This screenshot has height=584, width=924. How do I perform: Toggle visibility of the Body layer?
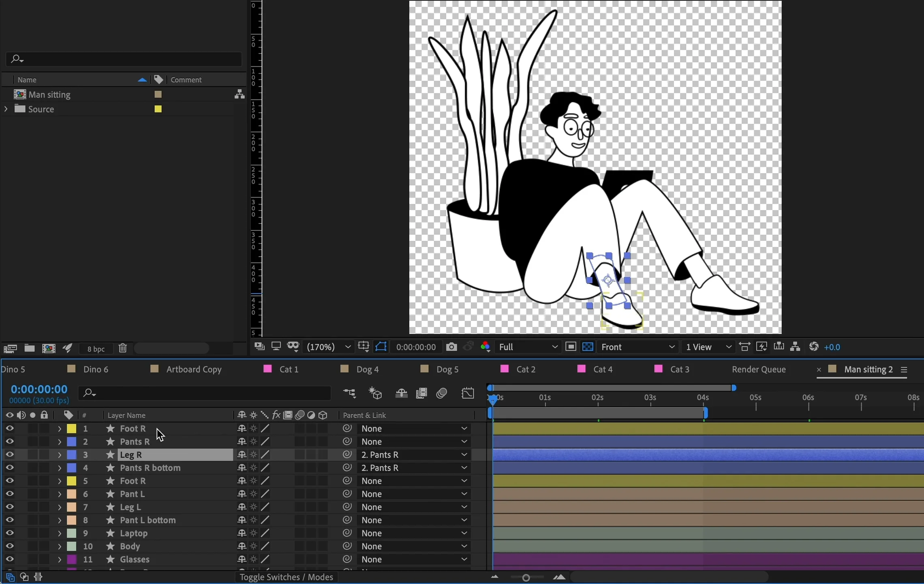[x=10, y=546]
